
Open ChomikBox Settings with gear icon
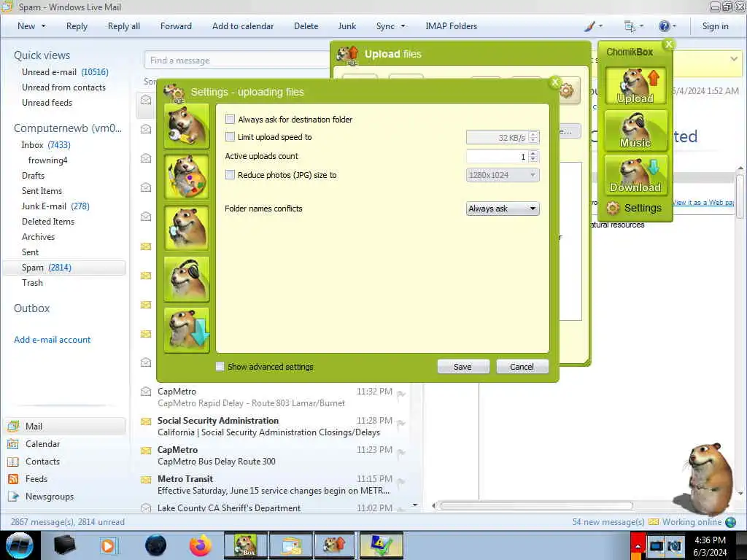coord(634,208)
